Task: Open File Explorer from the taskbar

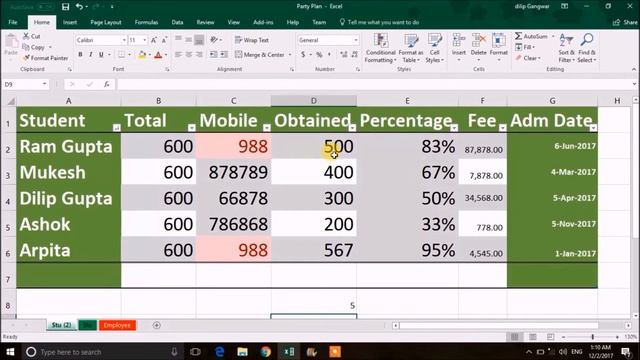Action: coord(242,351)
